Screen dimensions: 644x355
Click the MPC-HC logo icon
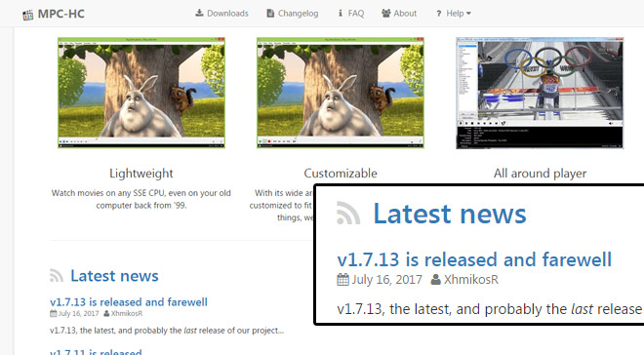click(28, 16)
